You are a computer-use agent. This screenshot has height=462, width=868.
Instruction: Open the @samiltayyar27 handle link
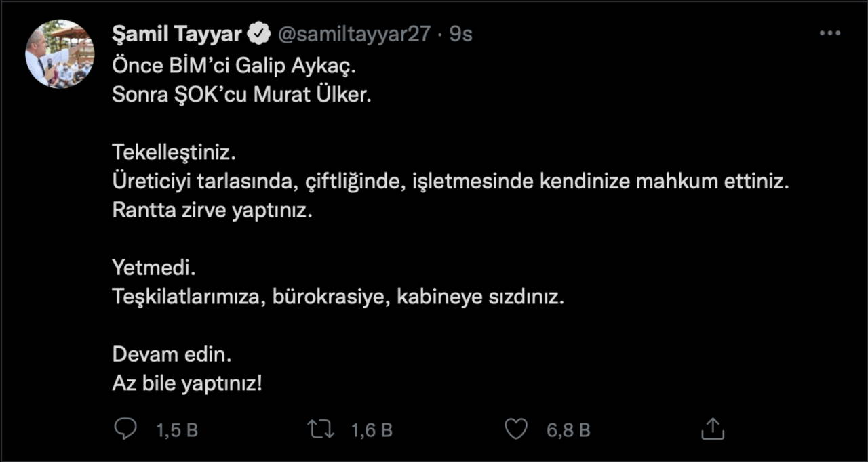click(354, 34)
